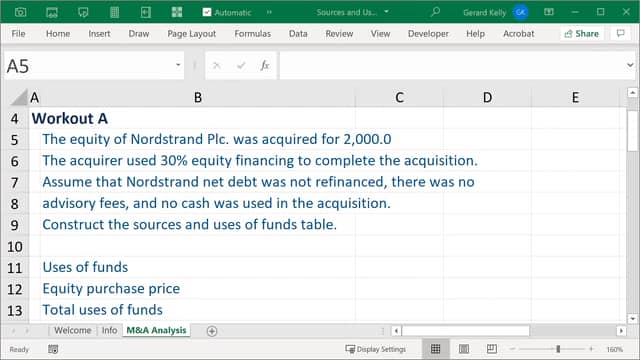Expand more quick access toolbar commands

click(269, 12)
